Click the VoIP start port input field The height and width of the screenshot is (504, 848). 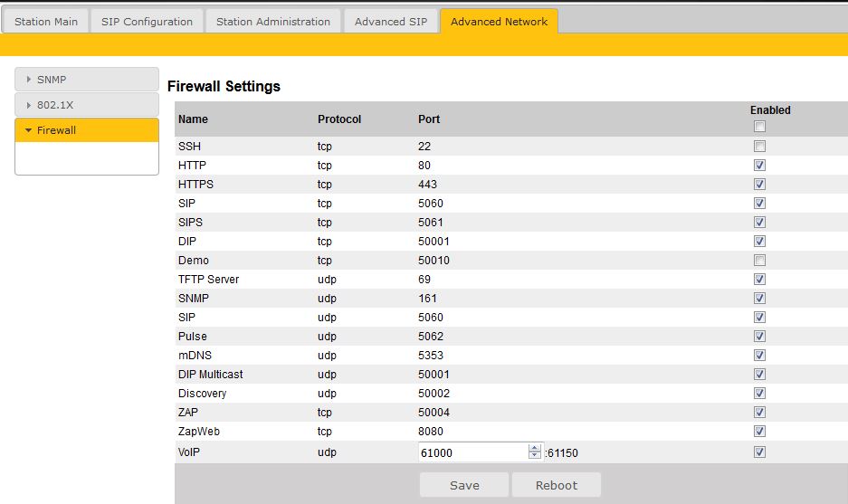point(472,452)
